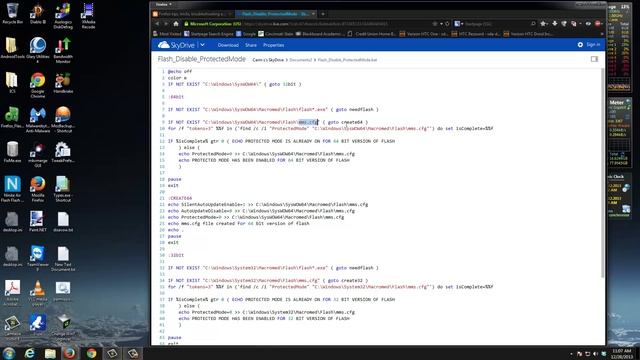Open the Recycle Bin desktop icon

click(12, 13)
